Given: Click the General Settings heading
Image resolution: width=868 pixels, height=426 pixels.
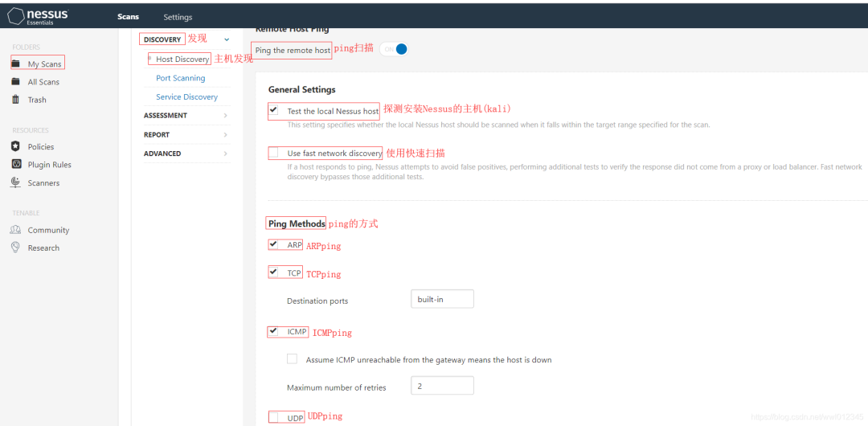Looking at the screenshot, I should click(301, 89).
